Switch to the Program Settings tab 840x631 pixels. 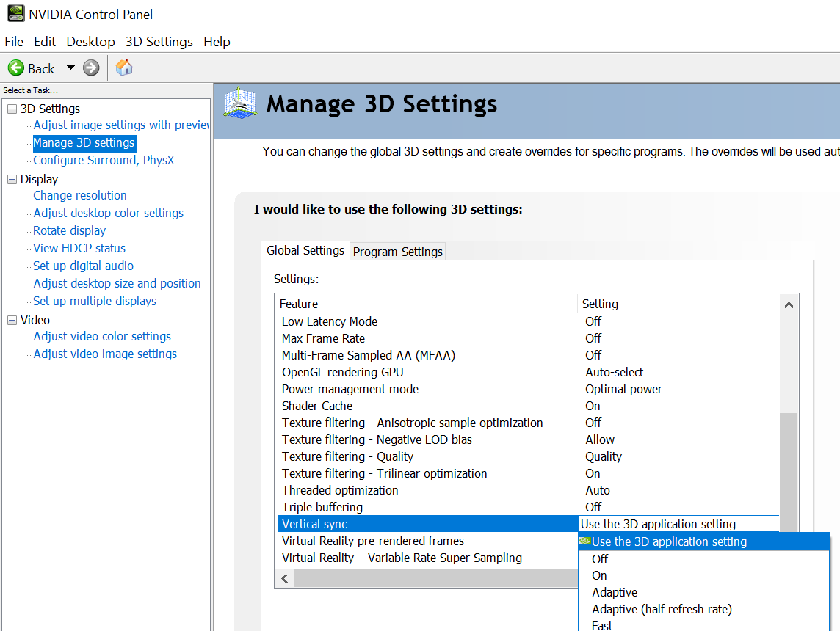point(397,252)
